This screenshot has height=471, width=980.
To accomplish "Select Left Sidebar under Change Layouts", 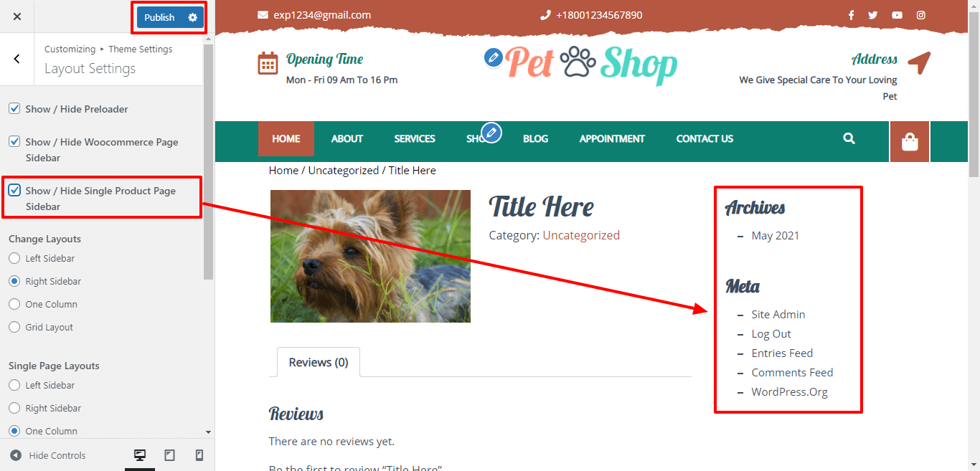I will coord(14,258).
